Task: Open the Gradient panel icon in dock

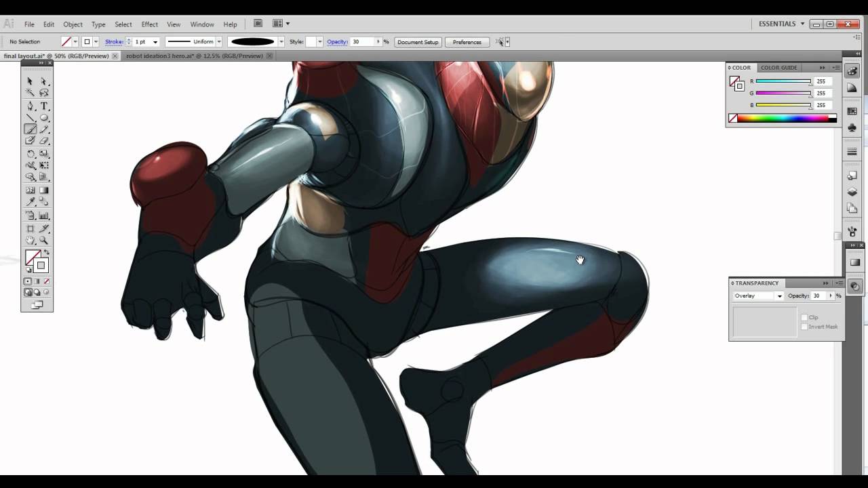Action: pos(854,262)
